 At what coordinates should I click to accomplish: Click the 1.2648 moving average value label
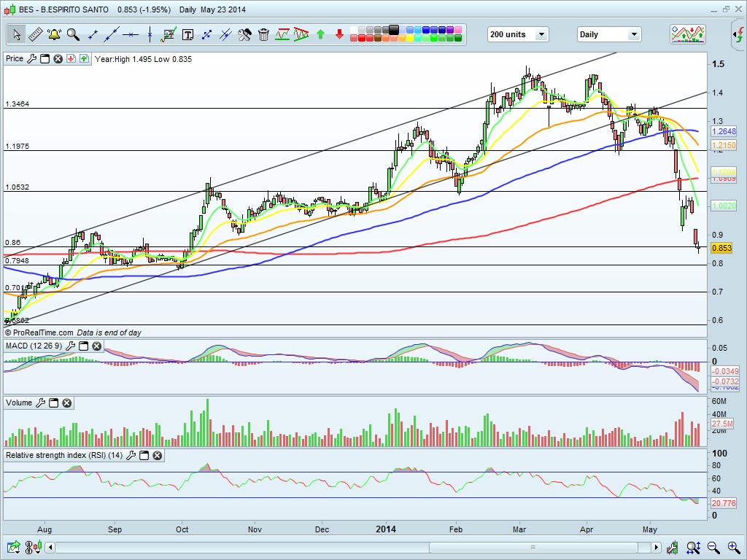(x=724, y=131)
